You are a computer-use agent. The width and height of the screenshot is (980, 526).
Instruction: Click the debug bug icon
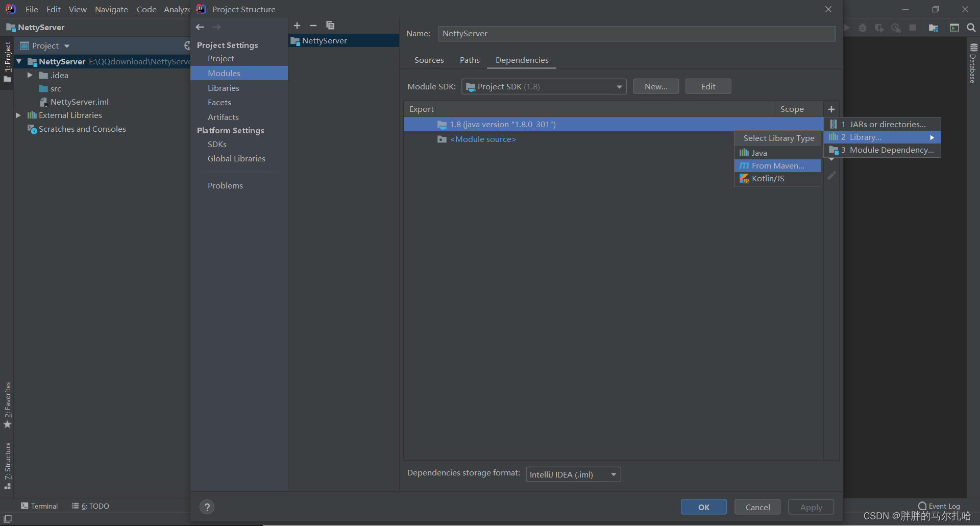tap(863, 28)
